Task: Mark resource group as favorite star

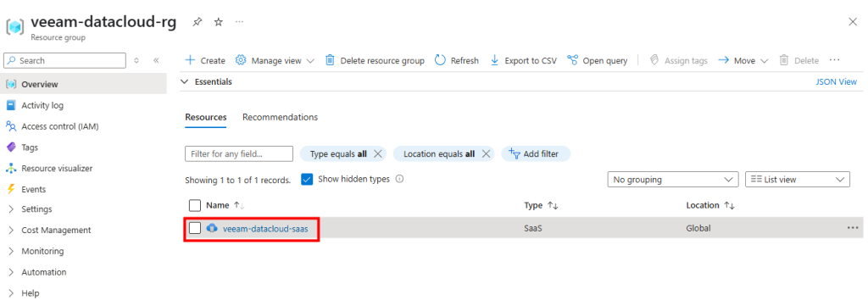Action: pyautogui.click(x=219, y=22)
